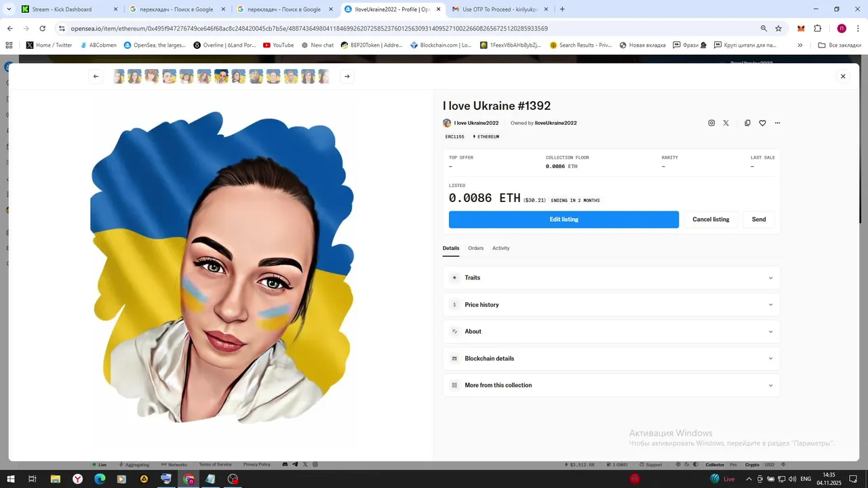Reload the page
The width and height of the screenshot is (868, 488).
point(43,28)
